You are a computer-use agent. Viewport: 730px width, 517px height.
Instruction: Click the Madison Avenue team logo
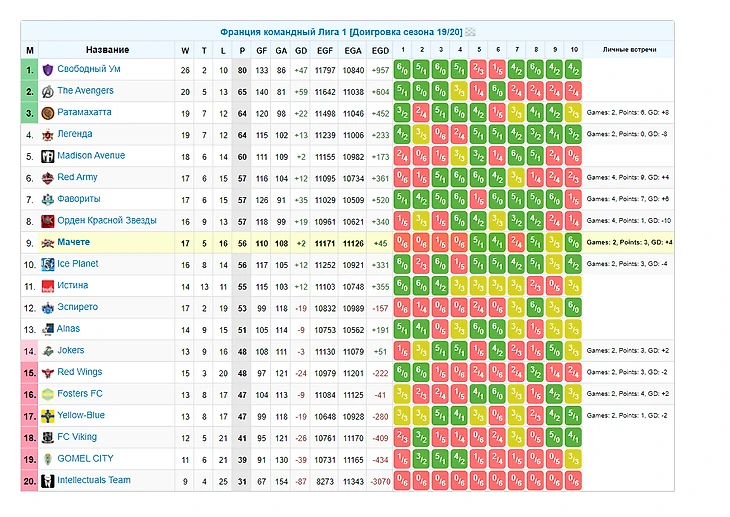click(x=47, y=156)
